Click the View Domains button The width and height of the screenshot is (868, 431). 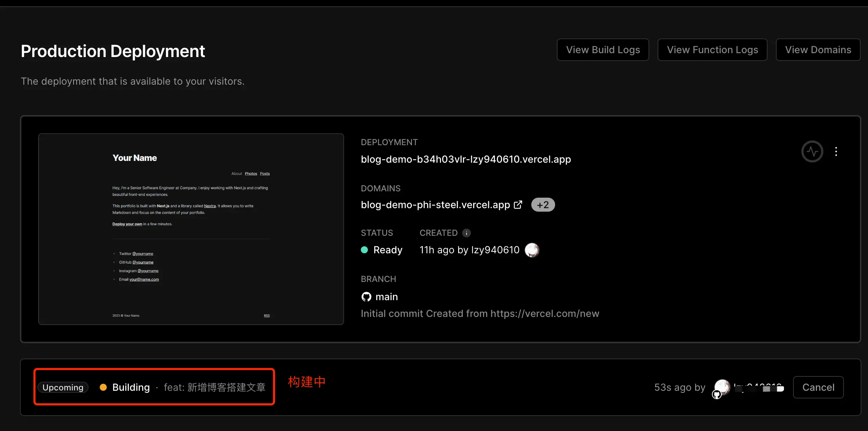(818, 50)
